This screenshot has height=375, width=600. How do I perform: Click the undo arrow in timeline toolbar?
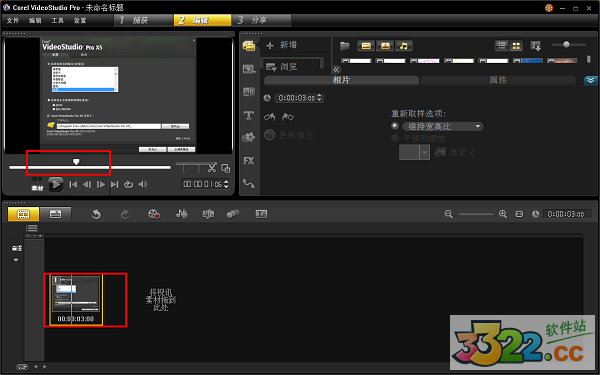pyautogui.click(x=96, y=214)
